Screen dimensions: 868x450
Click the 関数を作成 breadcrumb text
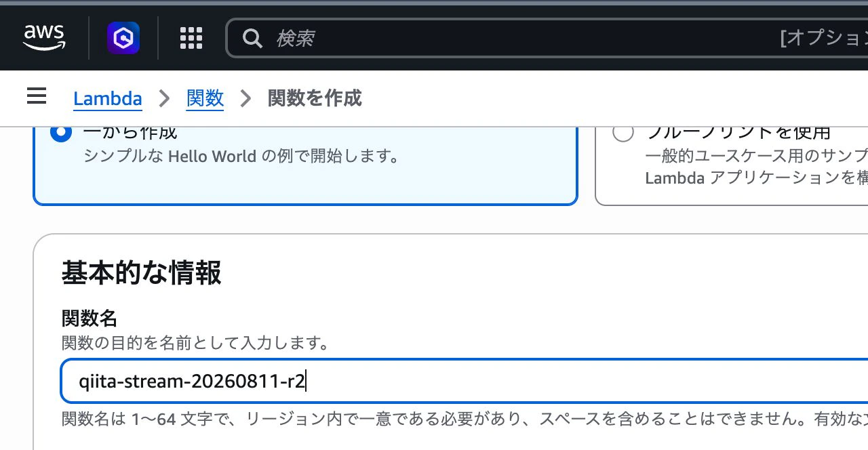point(315,98)
